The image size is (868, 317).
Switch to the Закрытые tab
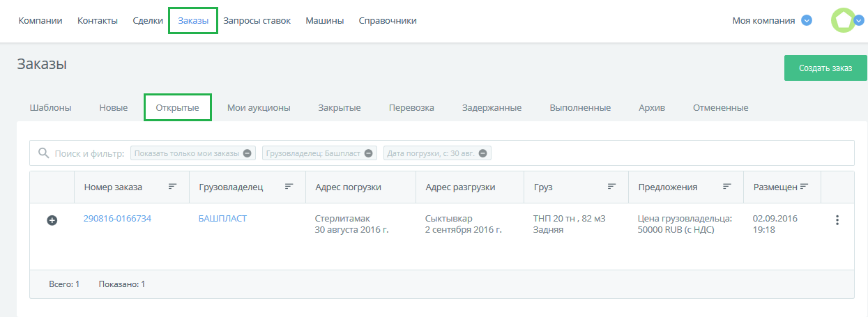(x=340, y=108)
